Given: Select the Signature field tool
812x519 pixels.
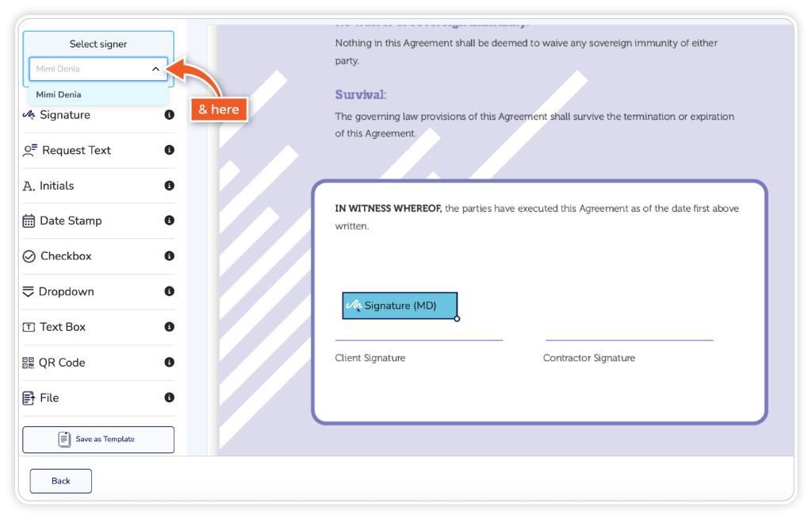Looking at the screenshot, I should coord(64,115).
